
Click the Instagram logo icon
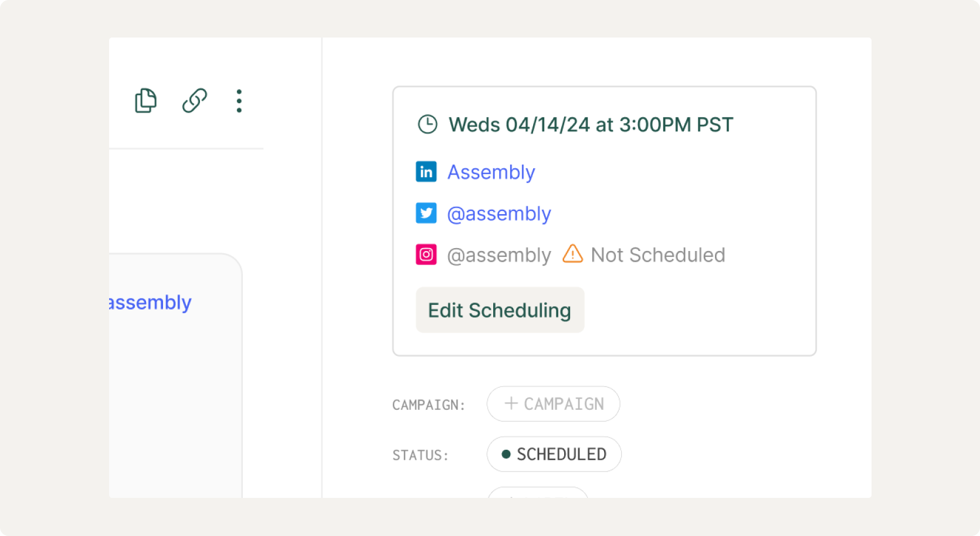426,255
